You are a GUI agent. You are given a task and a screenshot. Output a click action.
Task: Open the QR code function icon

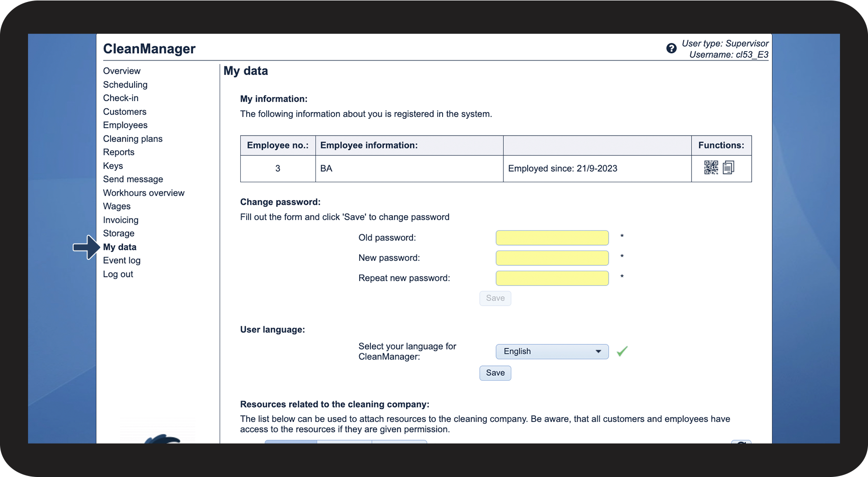tap(710, 168)
